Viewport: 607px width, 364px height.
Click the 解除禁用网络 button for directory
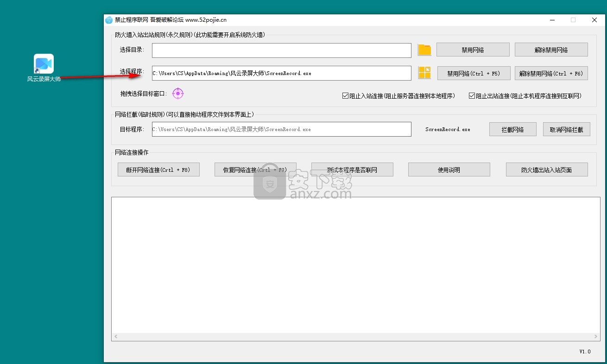click(551, 50)
